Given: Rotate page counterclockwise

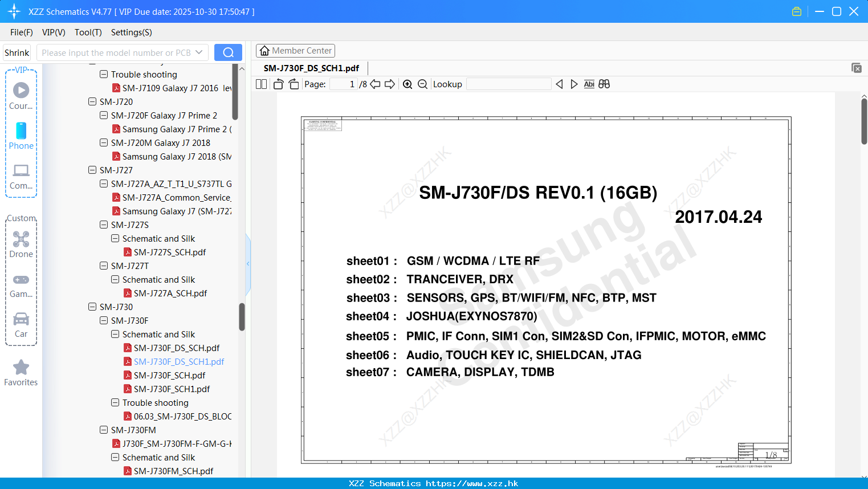Looking at the screenshot, I should (278, 84).
